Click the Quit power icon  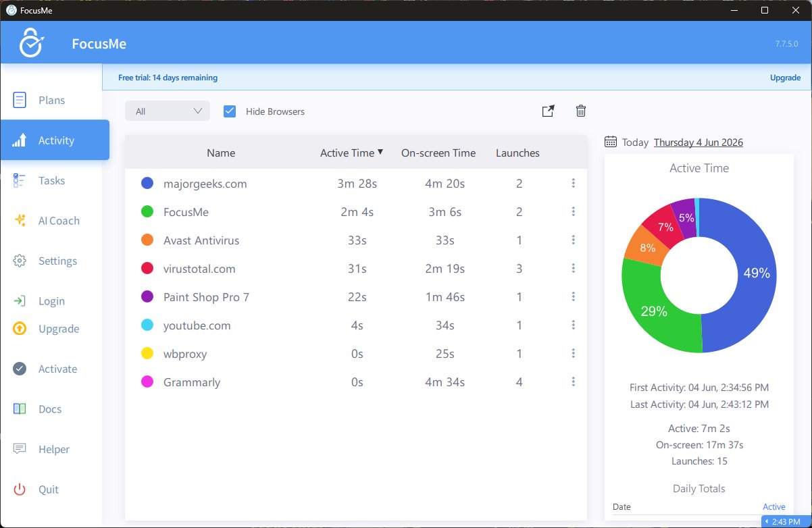[20, 490]
